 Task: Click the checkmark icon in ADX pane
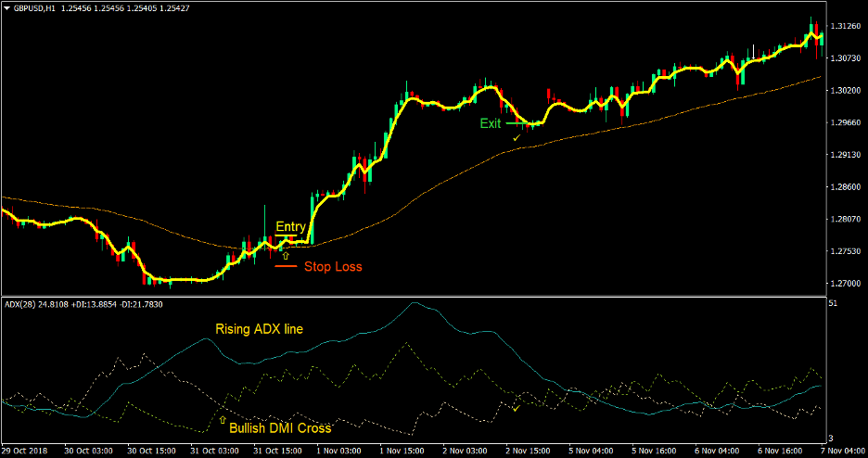516,407
